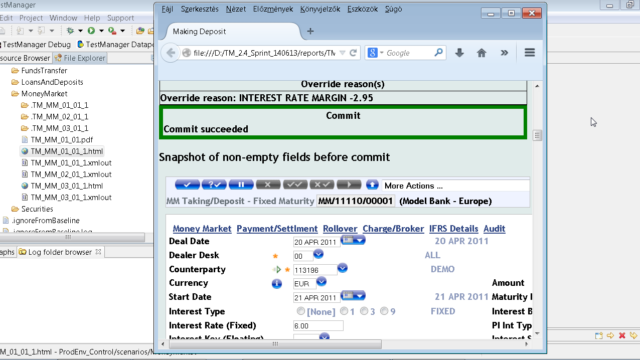
Task: Switch to the Log folder browser tab
Action: 60,252
